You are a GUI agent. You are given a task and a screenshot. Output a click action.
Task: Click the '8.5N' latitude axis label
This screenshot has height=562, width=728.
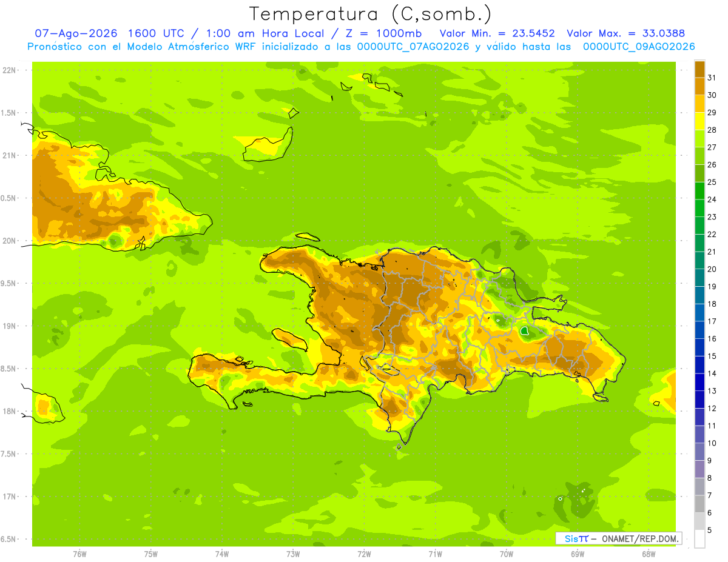9,369
